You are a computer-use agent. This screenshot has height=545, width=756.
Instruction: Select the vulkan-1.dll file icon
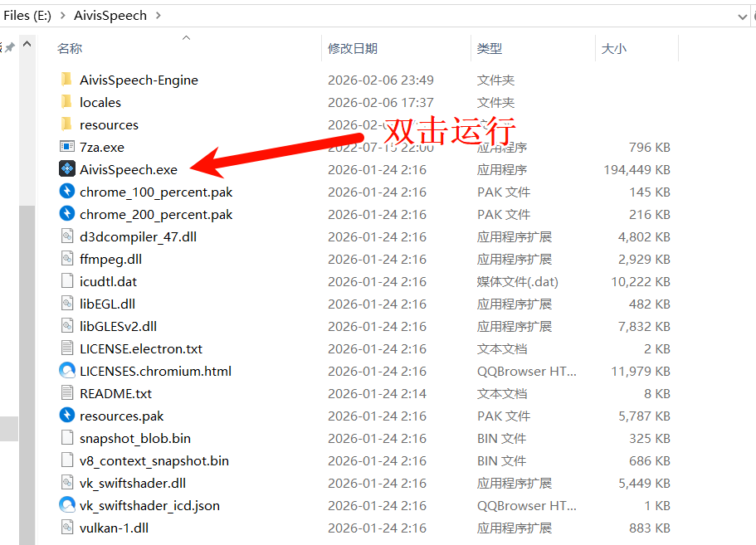pos(67,528)
